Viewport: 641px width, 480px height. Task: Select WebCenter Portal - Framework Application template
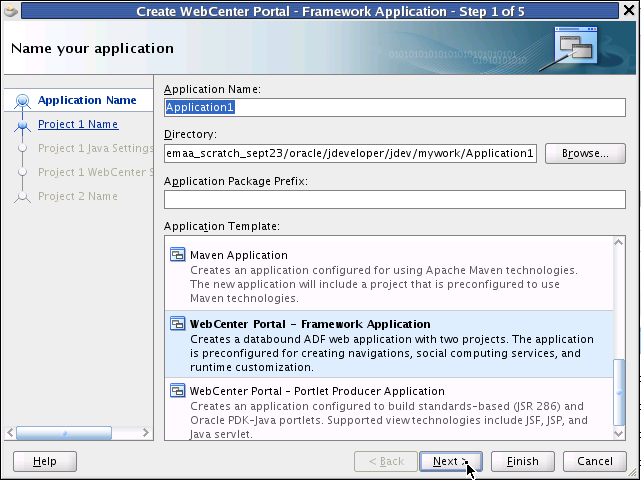click(389, 344)
